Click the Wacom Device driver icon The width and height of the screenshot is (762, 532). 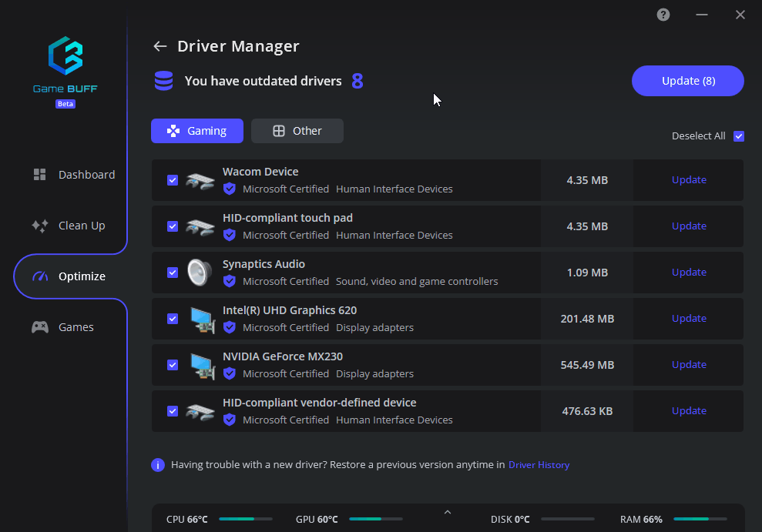coord(200,181)
